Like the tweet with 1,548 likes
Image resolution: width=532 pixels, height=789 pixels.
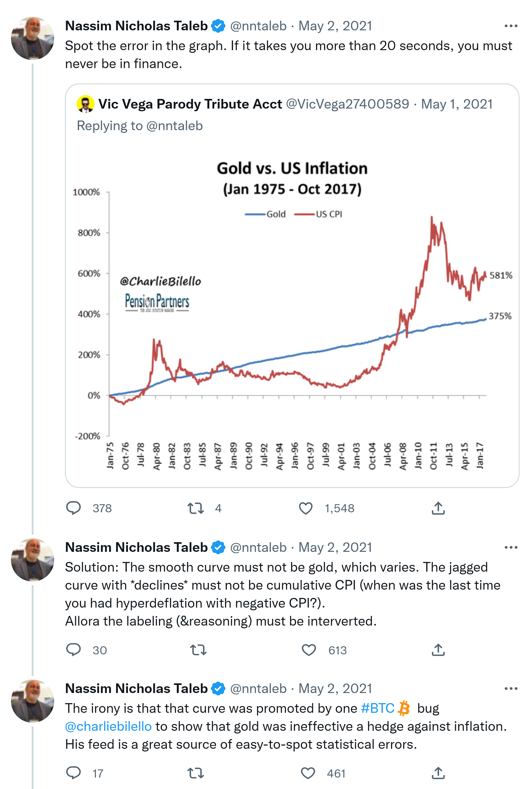coord(305,508)
